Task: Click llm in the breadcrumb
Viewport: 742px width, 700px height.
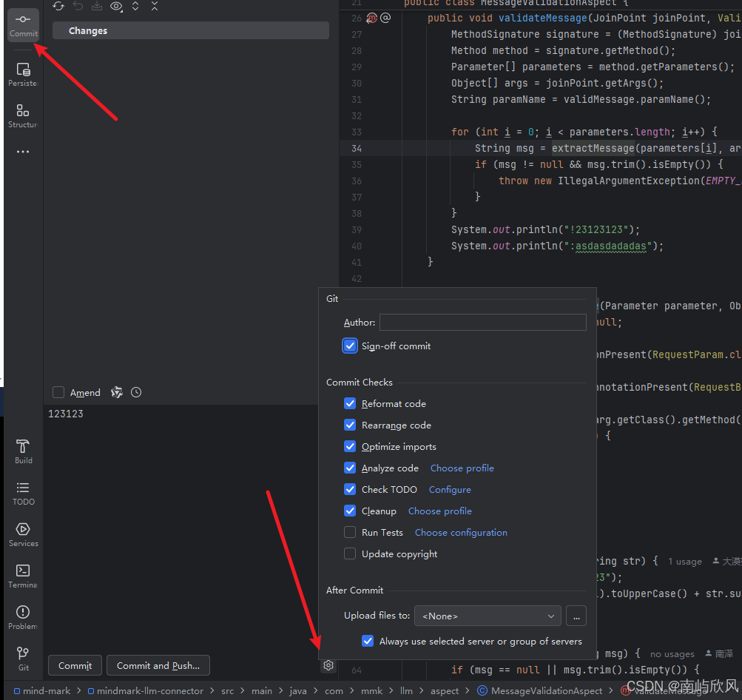Action: 406,691
